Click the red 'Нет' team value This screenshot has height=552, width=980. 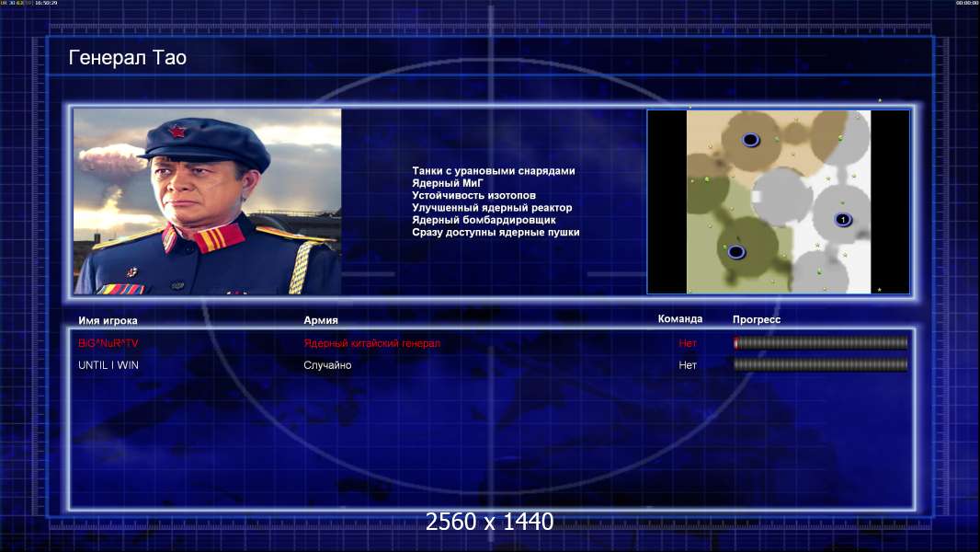tap(688, 343)
